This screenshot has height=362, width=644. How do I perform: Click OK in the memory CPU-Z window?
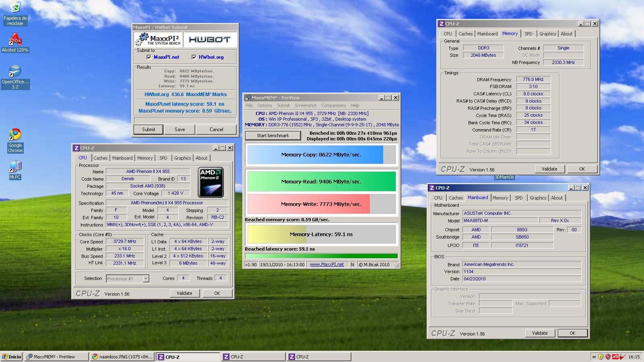tap(582, 169)
